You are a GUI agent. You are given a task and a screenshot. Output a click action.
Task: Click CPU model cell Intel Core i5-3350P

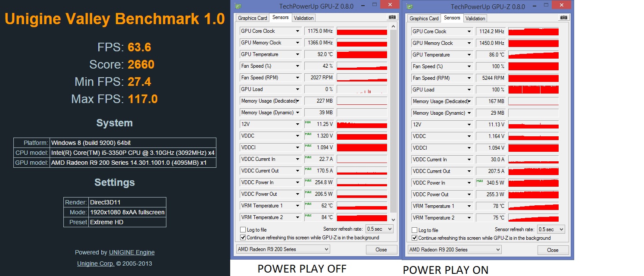133,153
